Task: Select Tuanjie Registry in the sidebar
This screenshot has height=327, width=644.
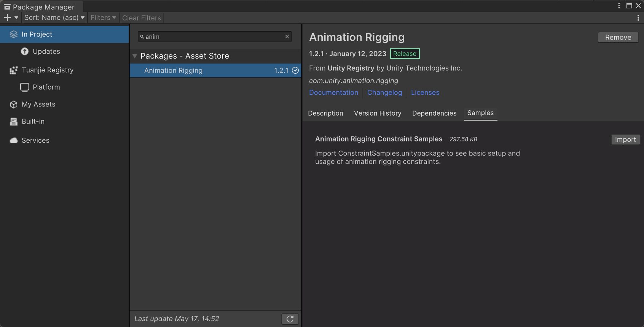Action: [x=64, y=70]
